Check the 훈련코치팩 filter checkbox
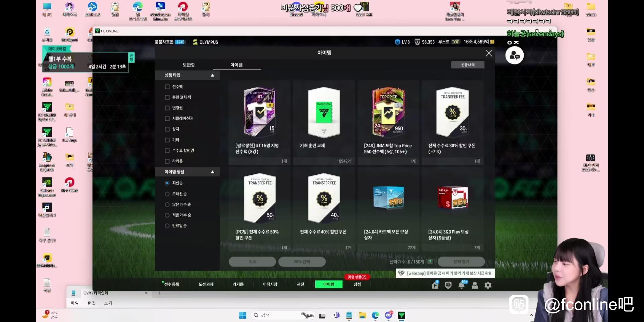 167,97
